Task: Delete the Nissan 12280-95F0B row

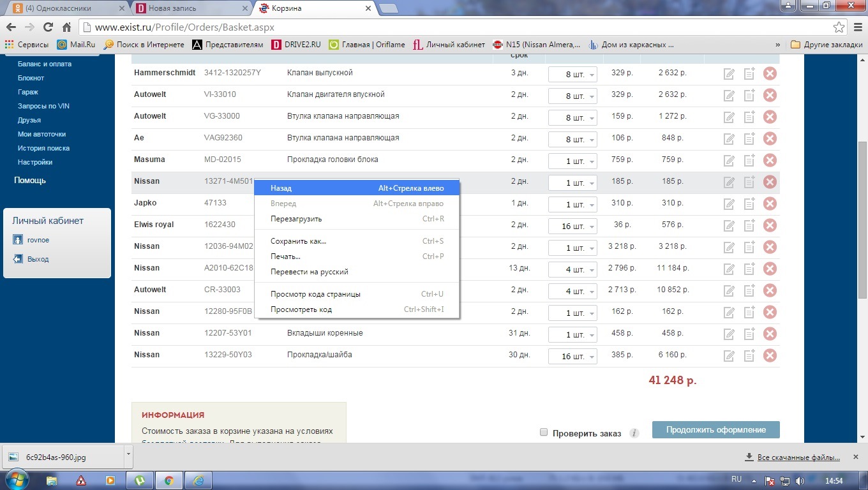Action: pyautogui.click(x=770, y=312)
